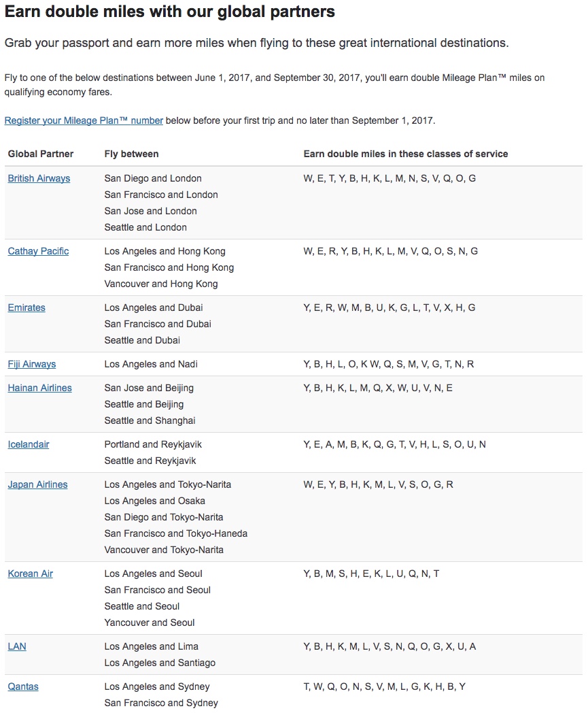Open the Korean Air link
The height and width of the screenshot is (713, 588).
tap(30, 574)
